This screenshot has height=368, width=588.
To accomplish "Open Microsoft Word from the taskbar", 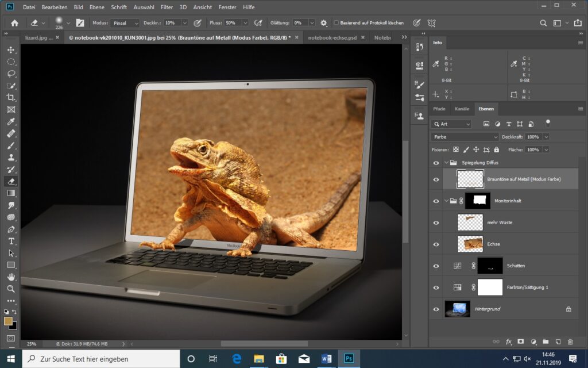I will click(326, 359).
